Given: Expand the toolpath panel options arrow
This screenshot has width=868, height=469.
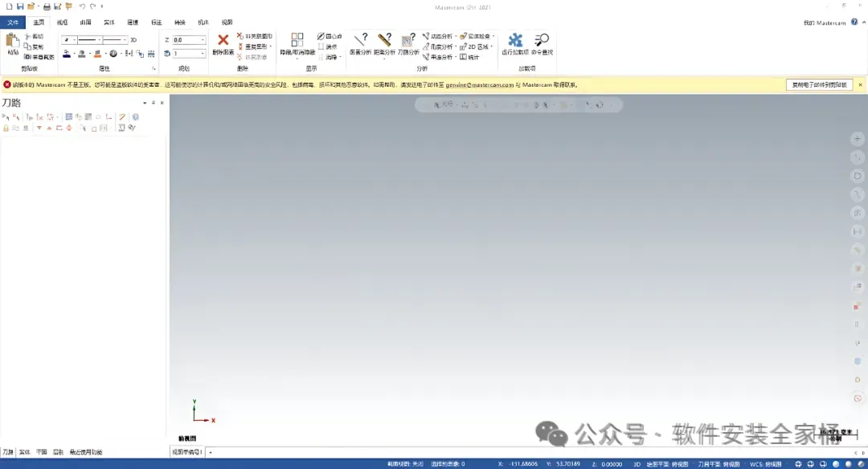Looking at the screenshot, I should (145, 103).
